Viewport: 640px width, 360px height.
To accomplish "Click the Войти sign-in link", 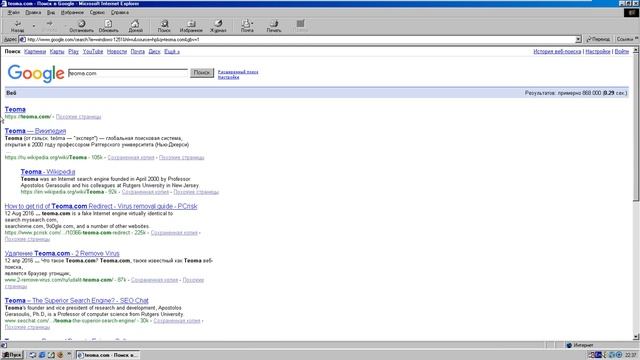I will tap(622, 51).
